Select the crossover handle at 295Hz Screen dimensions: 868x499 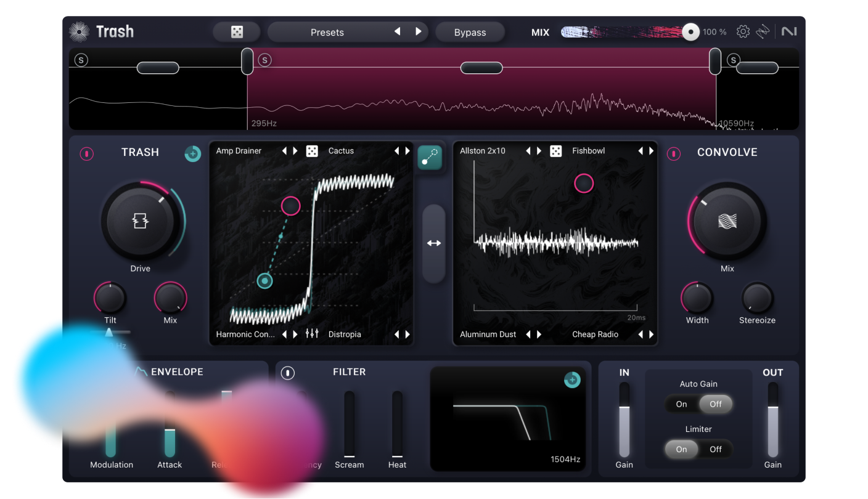point(247,62)
